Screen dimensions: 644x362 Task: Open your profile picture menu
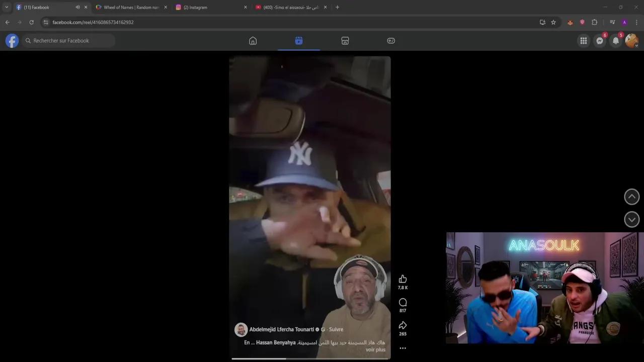pos(631,41)
